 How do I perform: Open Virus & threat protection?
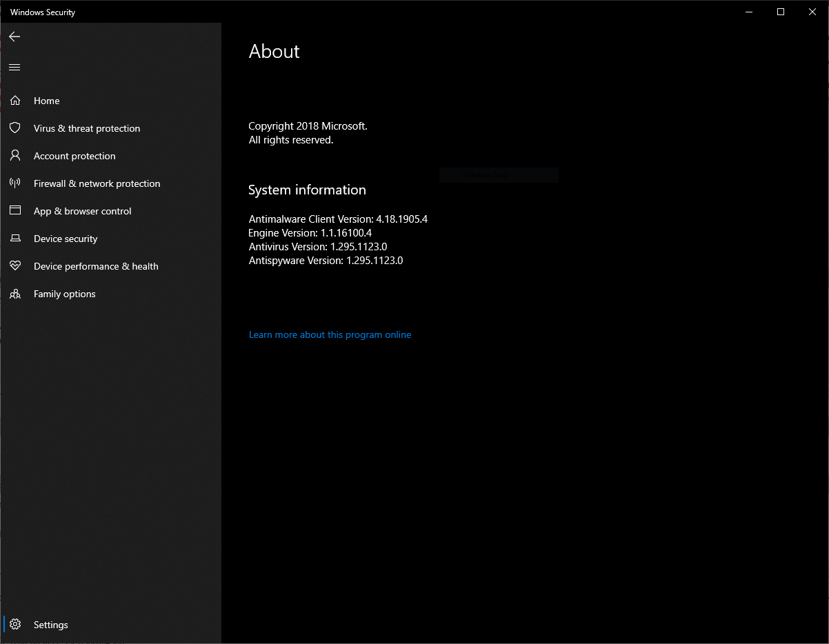87,128
